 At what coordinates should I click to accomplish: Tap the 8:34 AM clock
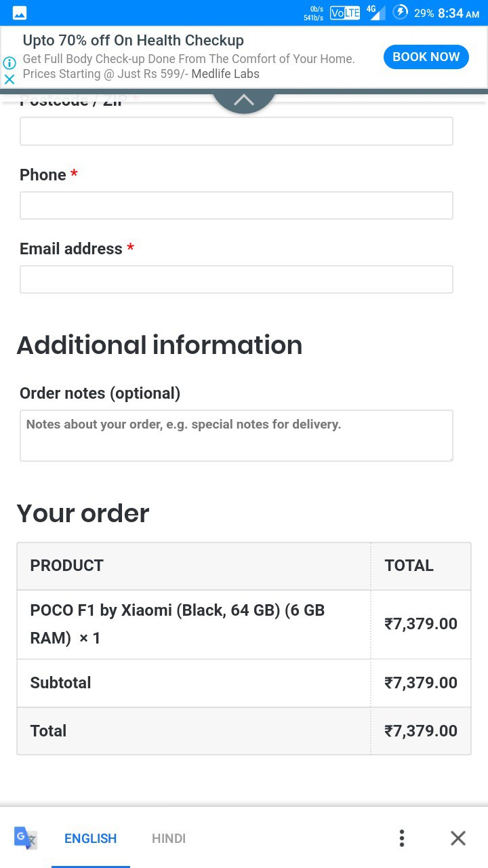click(x=459, y=13)
